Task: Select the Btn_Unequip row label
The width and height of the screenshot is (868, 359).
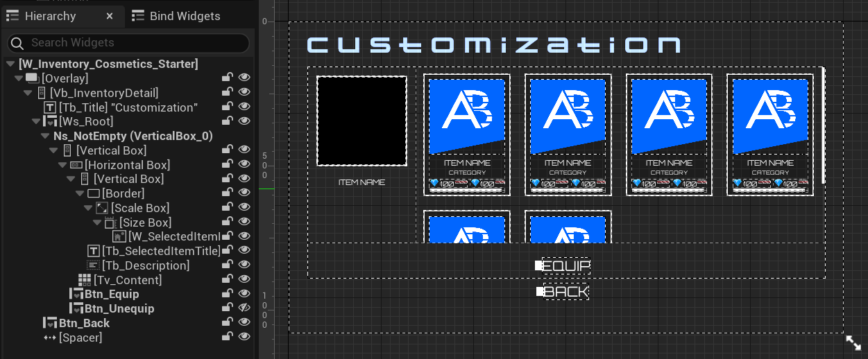Action: coord(119,308)
